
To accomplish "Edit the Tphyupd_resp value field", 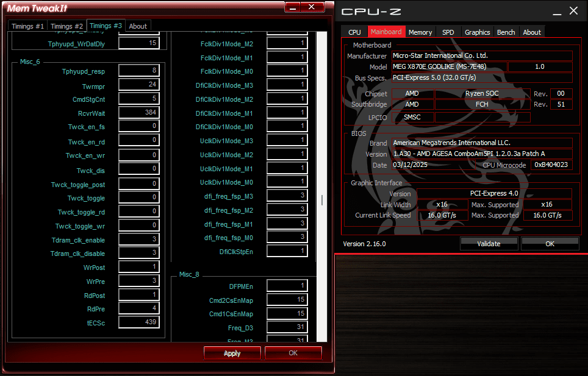I will click(138, 71).
